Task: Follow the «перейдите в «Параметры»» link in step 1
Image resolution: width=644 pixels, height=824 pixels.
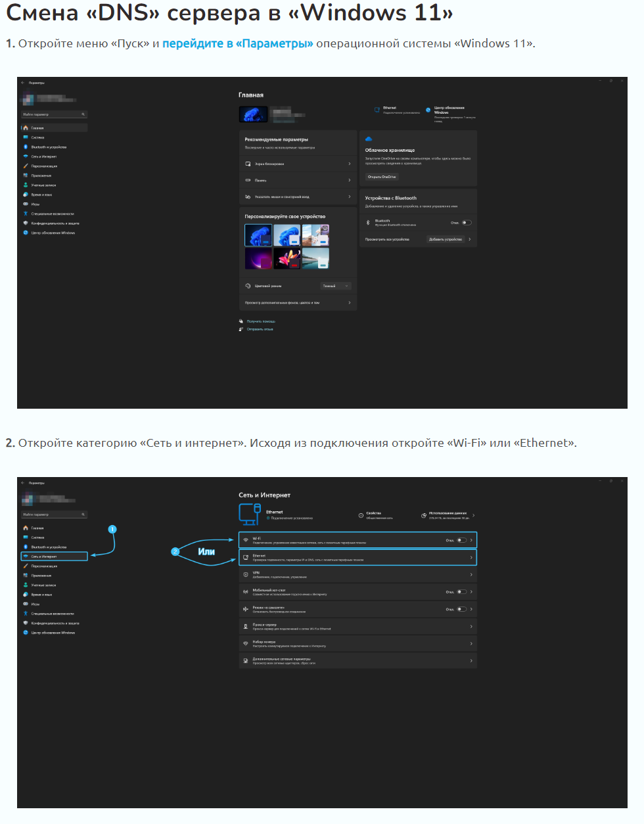Action: [x=238, y=43]
